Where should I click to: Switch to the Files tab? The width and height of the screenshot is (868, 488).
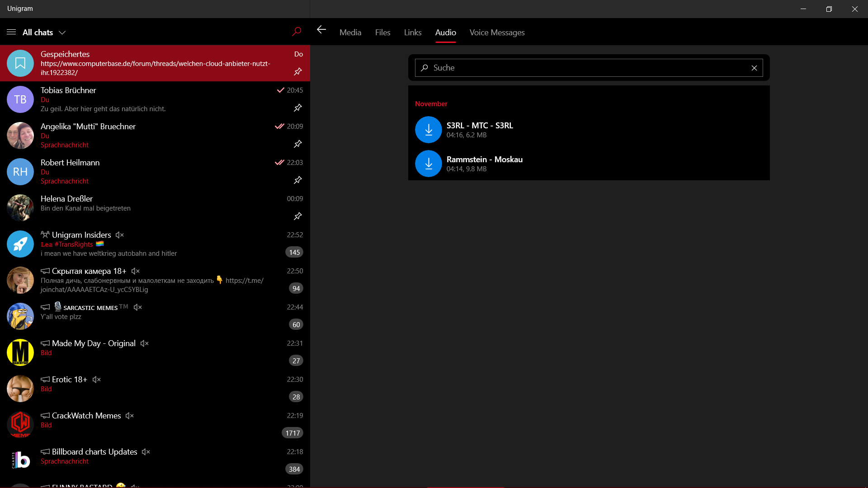[x=382, y=33]
